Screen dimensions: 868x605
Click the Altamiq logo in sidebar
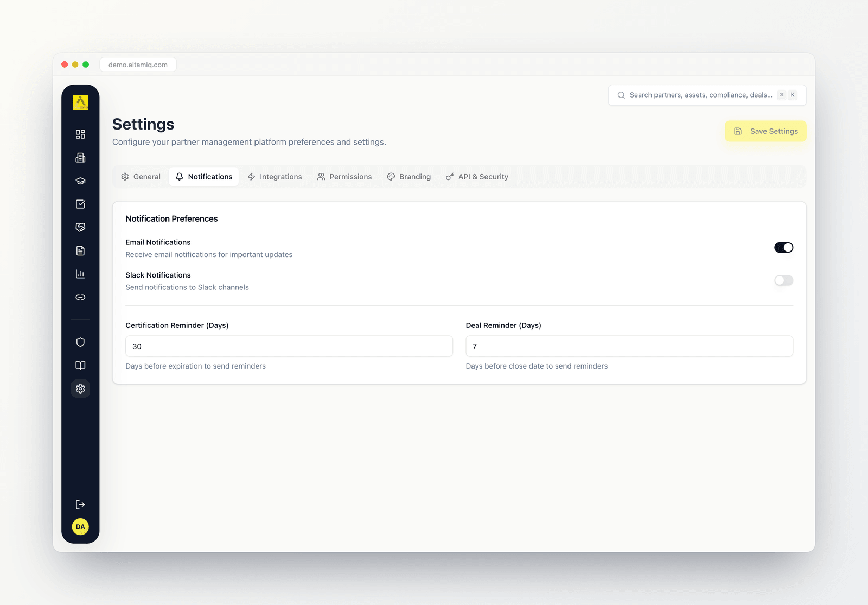coord(80,102)
